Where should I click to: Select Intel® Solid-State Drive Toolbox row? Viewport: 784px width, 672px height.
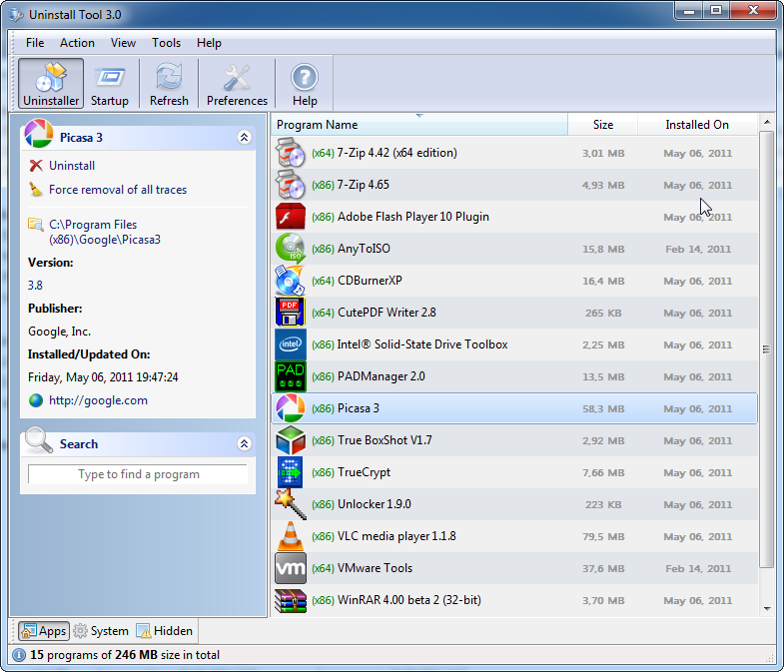(x=514, y=344)
